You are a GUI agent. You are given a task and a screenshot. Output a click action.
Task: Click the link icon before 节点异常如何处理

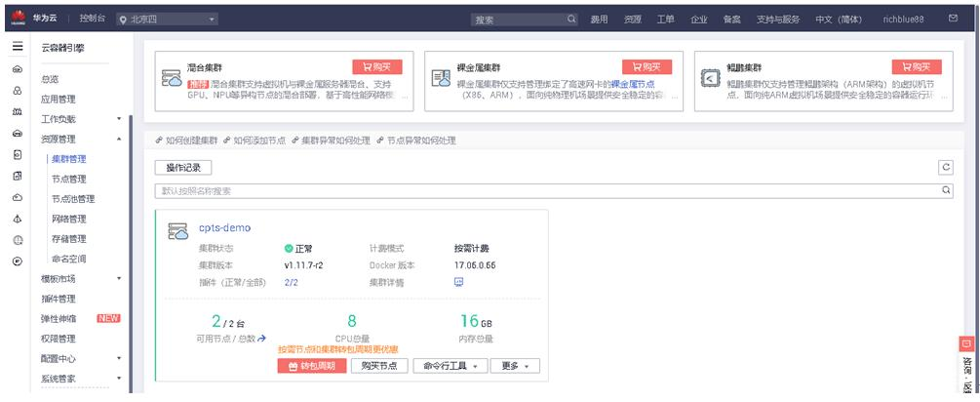(x=380, y=141)
